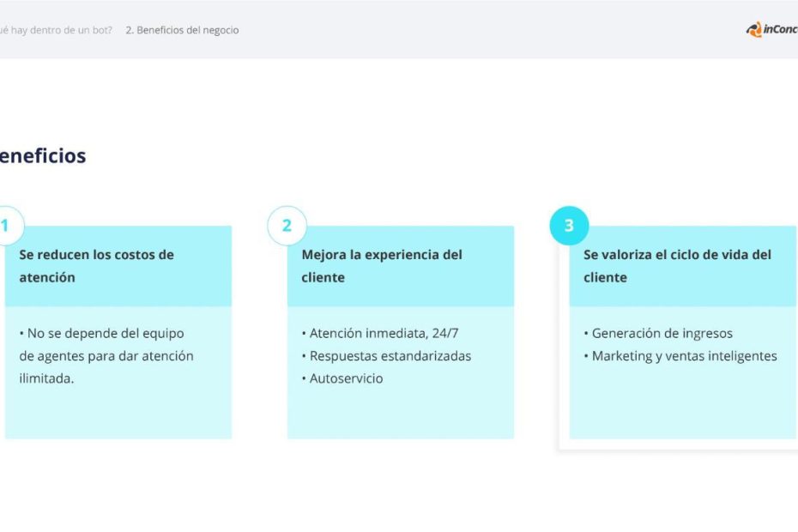This screenshot has height=532, width=798.
Task: Click the 'Beneficios' slide heading
Action: click(x=43, y=156)
